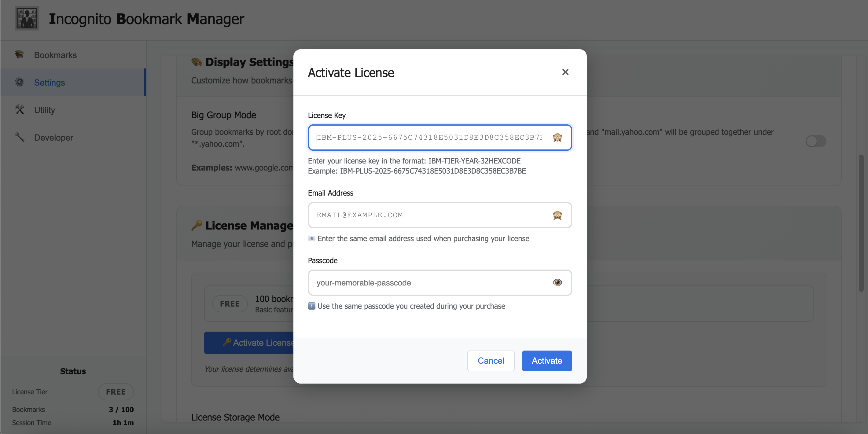Click the Utility crossed-tools icon
Viewport: 868px width, 434px height.
pyautogui.click(x=19, y=109)
